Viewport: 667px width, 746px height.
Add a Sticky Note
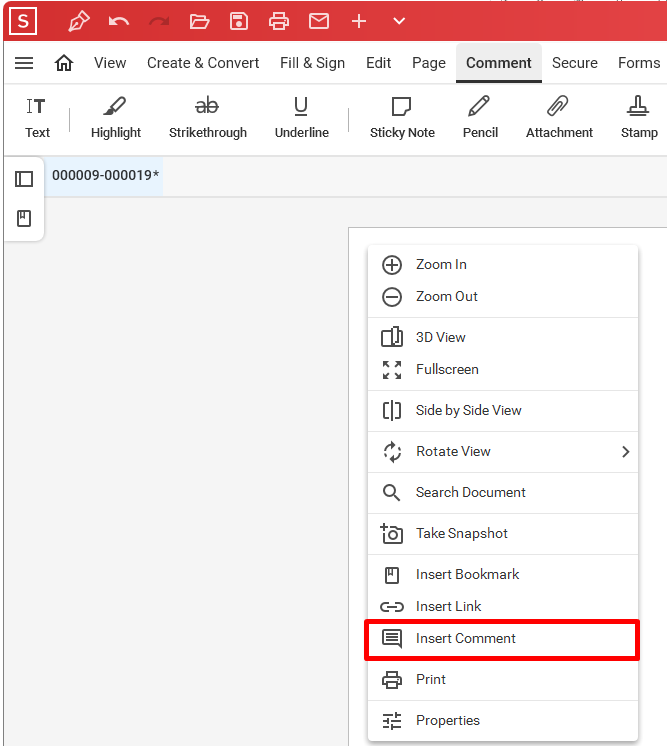click(402, 118)
